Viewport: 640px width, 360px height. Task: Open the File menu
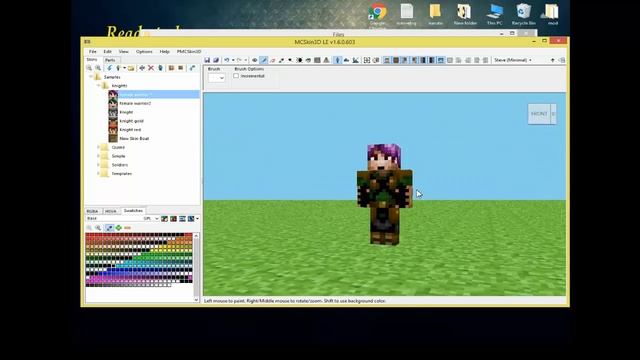tap(93, 51)
